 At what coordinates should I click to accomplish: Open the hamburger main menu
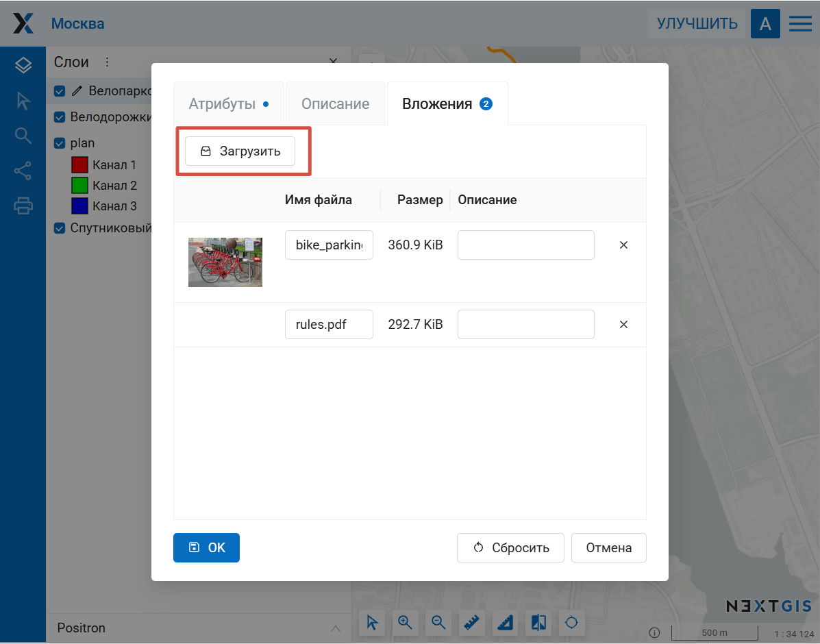point(800,24)
